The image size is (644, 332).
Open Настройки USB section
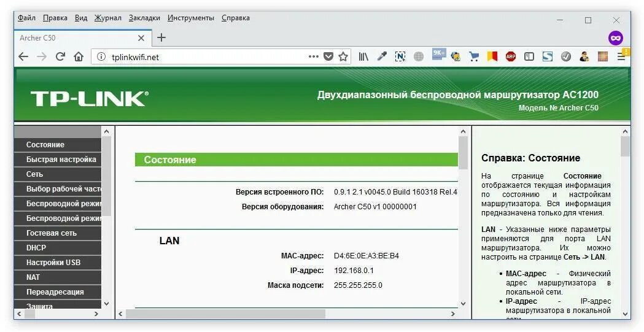tap(58, 262)
